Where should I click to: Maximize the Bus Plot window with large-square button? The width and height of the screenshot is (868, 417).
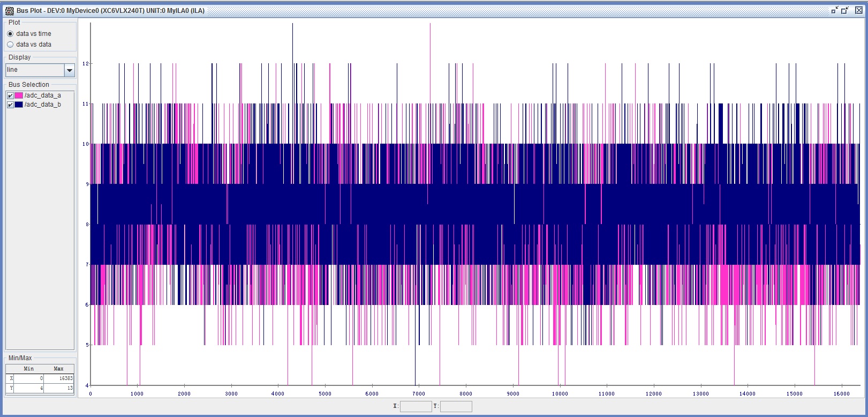(x=846, y=10)
